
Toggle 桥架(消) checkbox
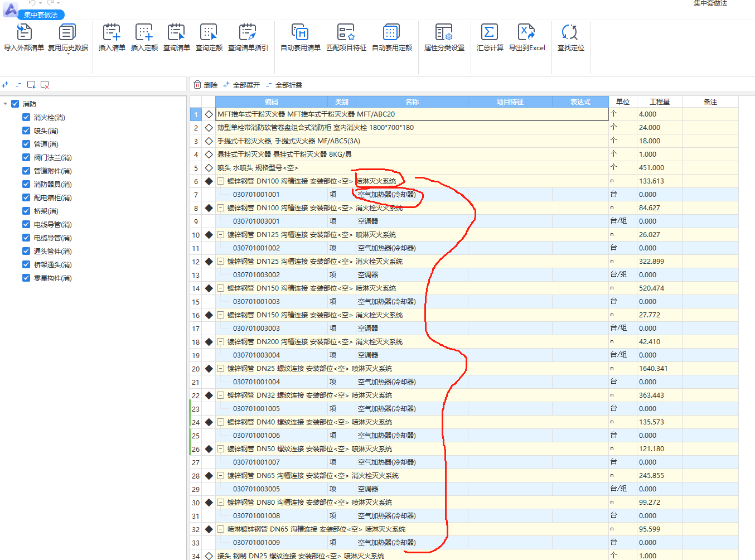click(x=26, y=211)
